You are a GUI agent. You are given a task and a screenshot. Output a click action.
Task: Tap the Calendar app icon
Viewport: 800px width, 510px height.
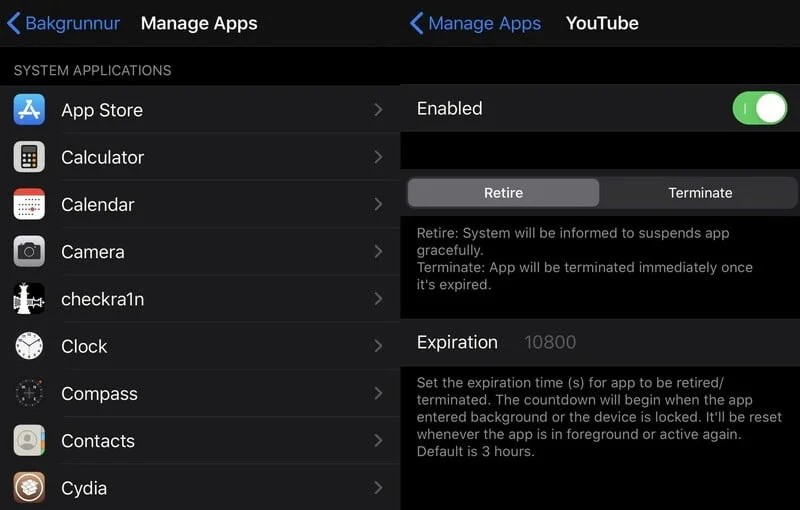coord(29,204)
